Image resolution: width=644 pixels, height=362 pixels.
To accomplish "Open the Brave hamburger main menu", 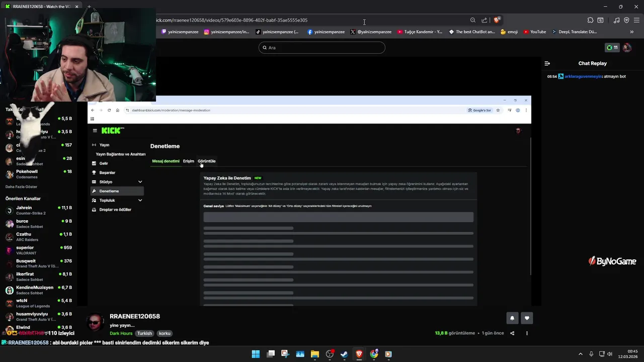I will click(636, 20).
